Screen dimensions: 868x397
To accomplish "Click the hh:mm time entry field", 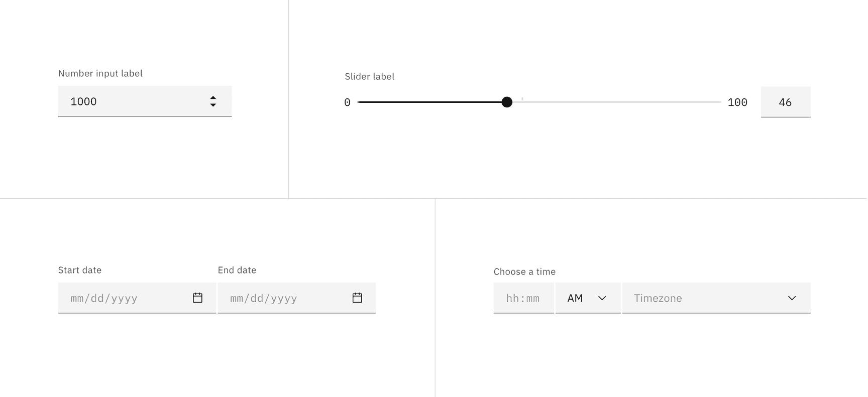I will pos(522,298).
